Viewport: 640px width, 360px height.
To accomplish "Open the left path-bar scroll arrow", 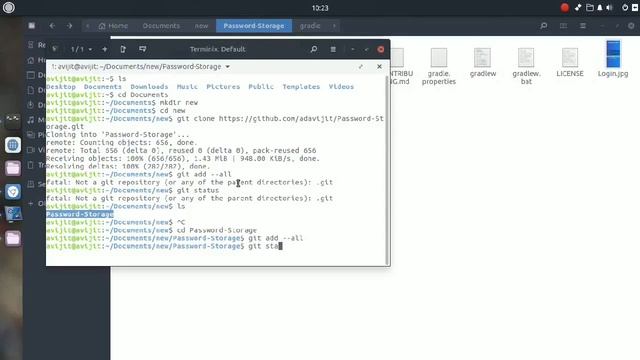I will [87, 26].
